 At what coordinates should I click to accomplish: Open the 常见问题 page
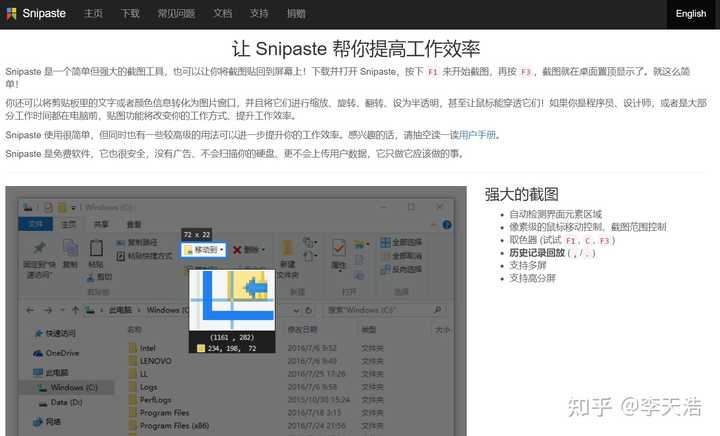coord(176,14)
